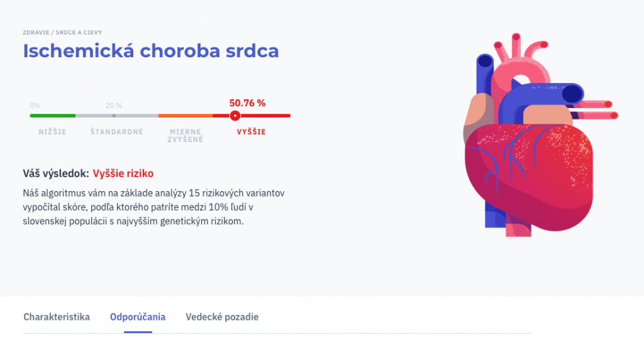The image size is (644, 350).
Task: Click the 50.76 % risk value
Action: [x=247, y=102]
